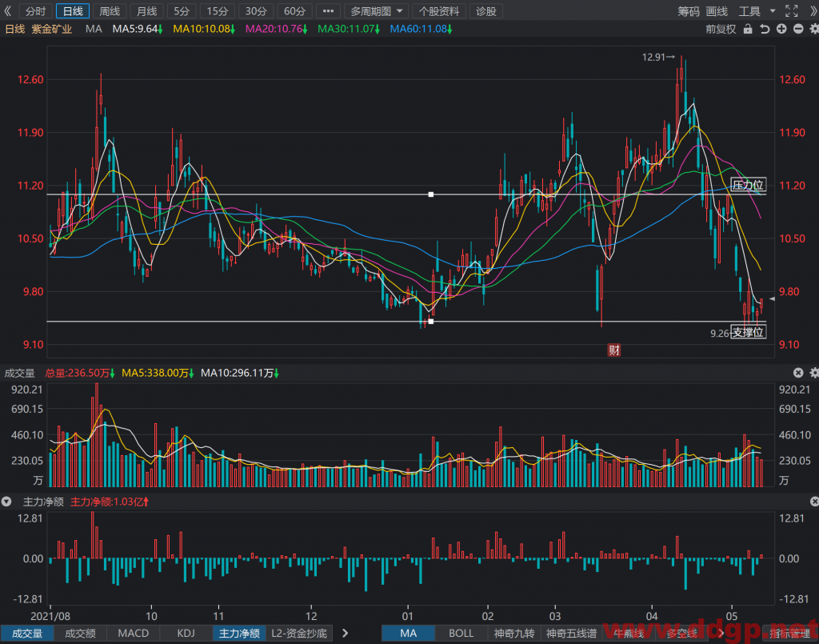Collapse left panel with double-chevron icon
Viewport: 819px width, 644px height.
[7, 11]
